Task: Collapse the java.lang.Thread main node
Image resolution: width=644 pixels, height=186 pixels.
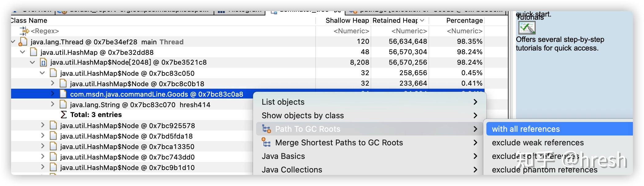Action: point(13,42)
